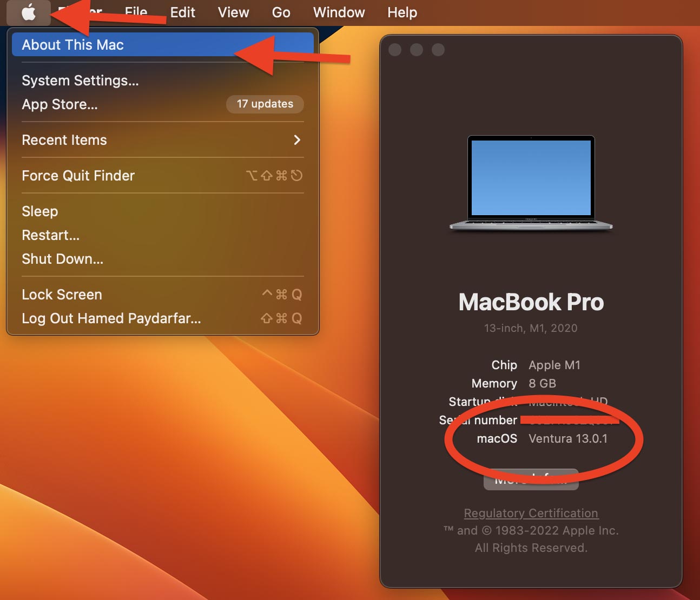This screenshot has width=700, height=600.
Task: Open the Window menu in menu bar
Action: tap(339, 12)
